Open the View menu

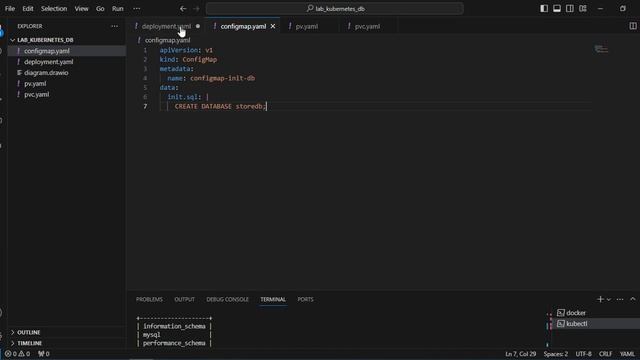click(x=81, y=9)
